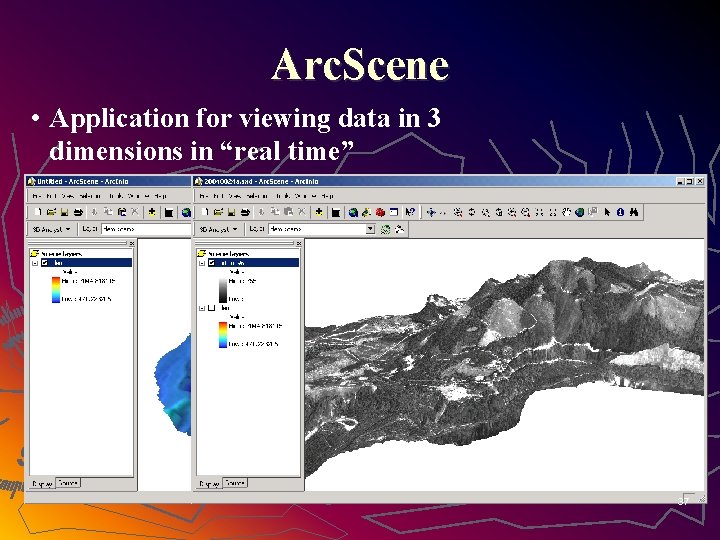Switch to Display tab in right window
Image resolution: width=720 pixels, height=540 pixels.
pyautogui.click(x=210, y=484)
